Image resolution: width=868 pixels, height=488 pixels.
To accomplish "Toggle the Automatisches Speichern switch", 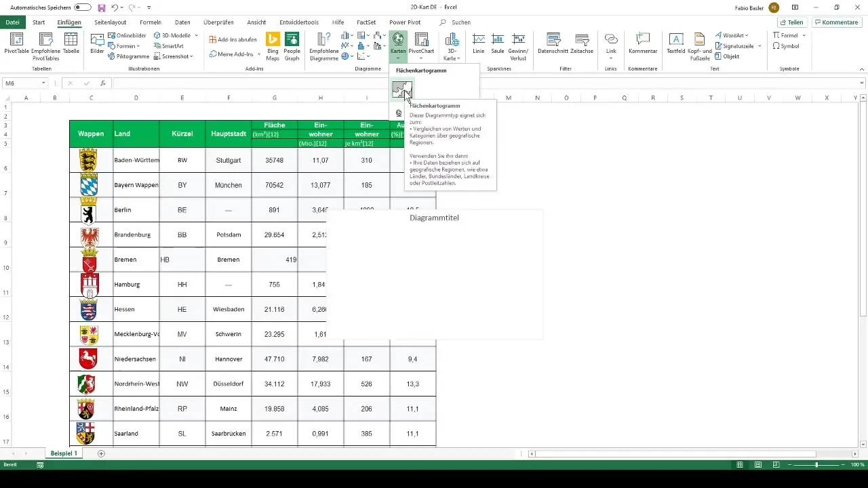I will point(82,7).
